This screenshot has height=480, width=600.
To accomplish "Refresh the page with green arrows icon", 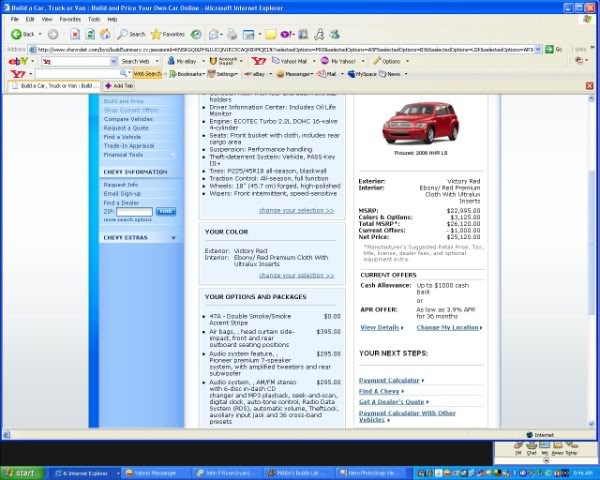I will 90,34.
